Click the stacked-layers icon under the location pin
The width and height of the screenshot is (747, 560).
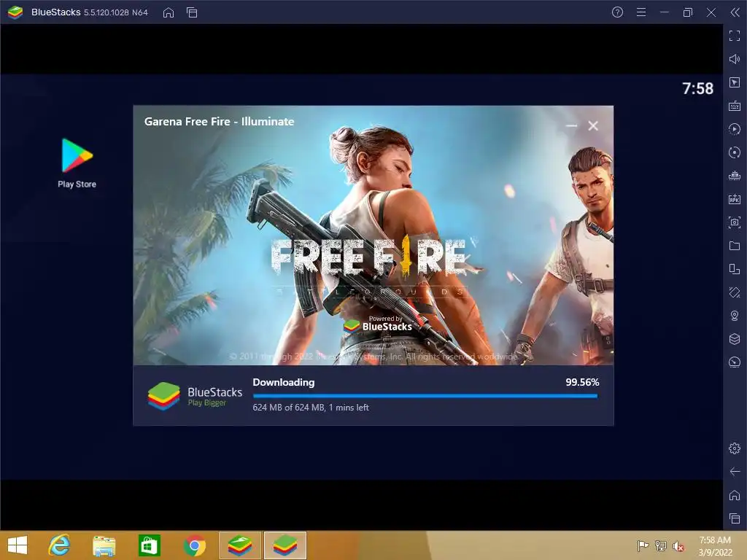click(735, 339)
